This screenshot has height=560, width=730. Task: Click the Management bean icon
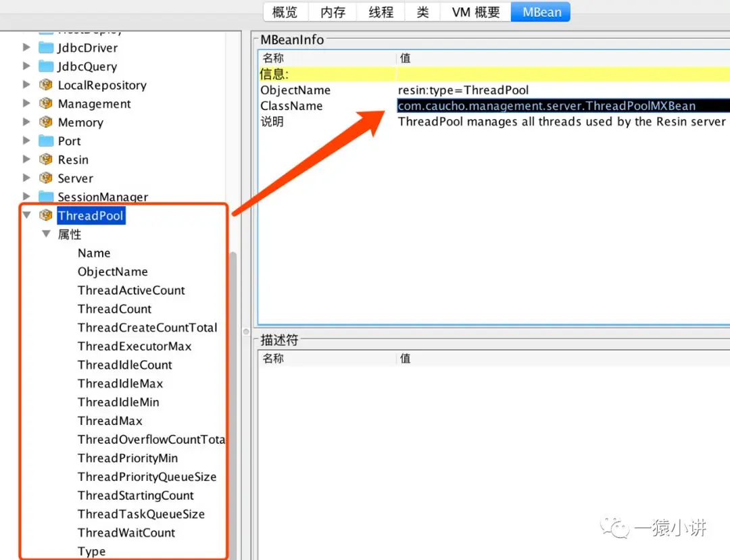tap(46, 103)
